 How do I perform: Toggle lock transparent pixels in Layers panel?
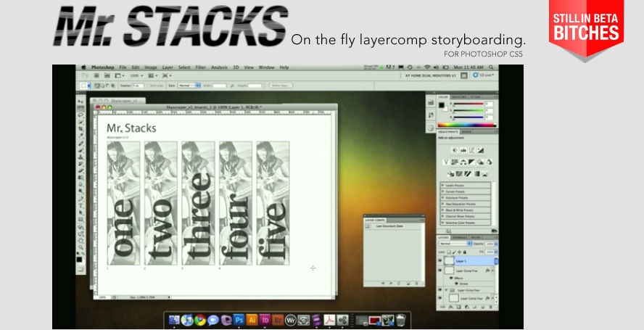pos(448,252)
